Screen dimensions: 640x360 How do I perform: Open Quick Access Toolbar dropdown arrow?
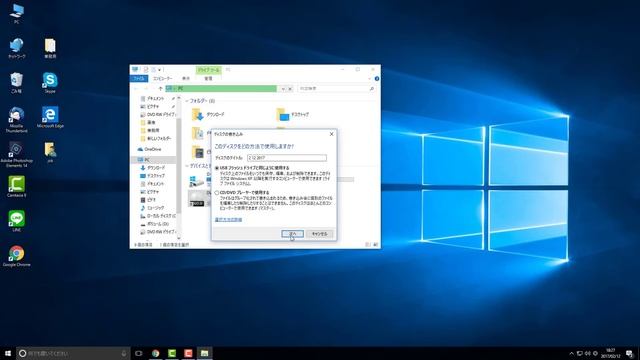coord(160,70)
